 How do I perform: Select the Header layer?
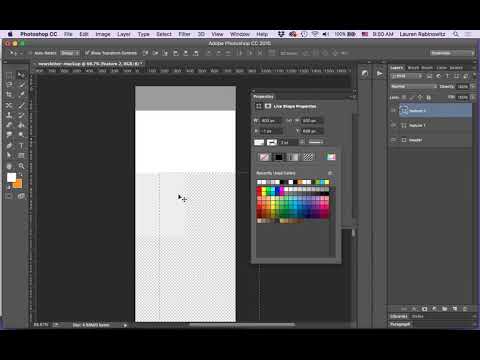coord(435,140)
